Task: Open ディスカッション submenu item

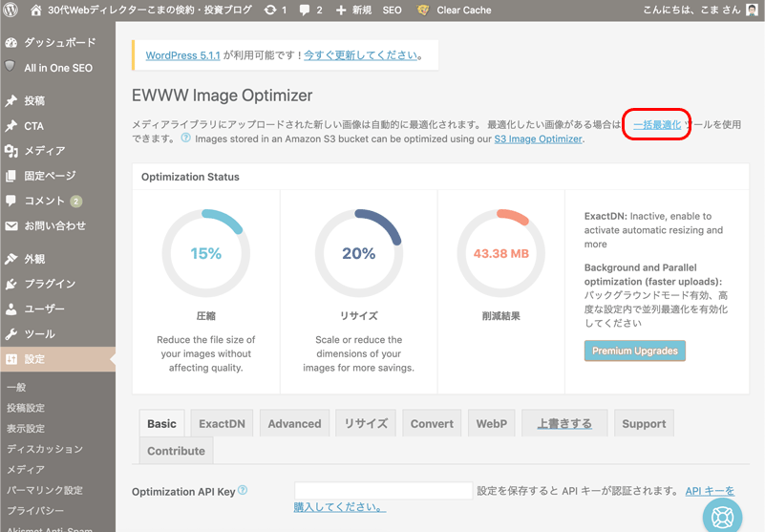Action: coord(45,449)
